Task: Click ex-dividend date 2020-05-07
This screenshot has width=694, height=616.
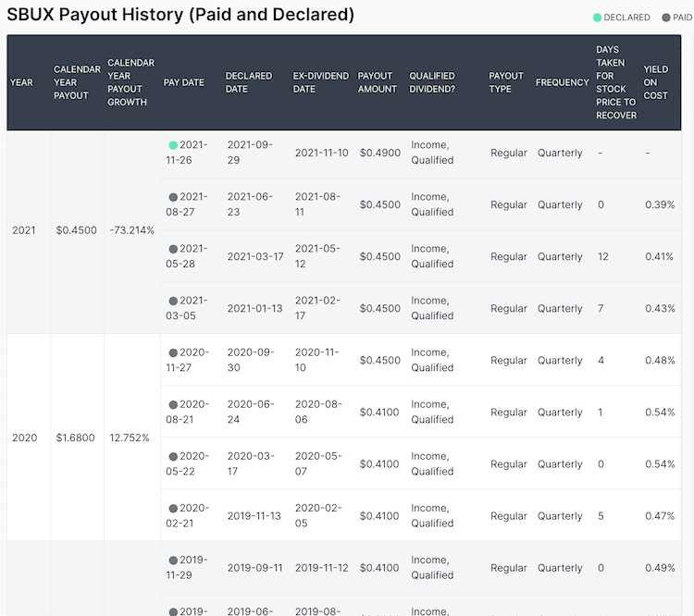Action: pos(318,463)
